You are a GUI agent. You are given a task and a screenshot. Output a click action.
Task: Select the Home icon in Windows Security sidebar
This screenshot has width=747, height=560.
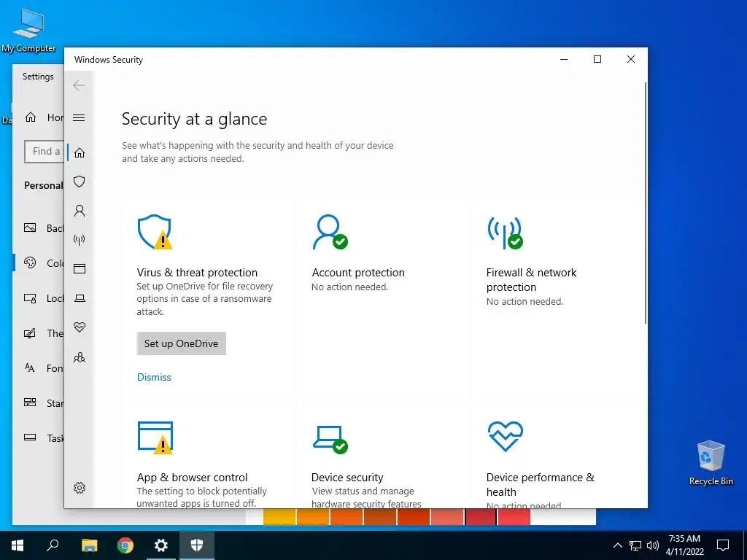coord(80,152)
